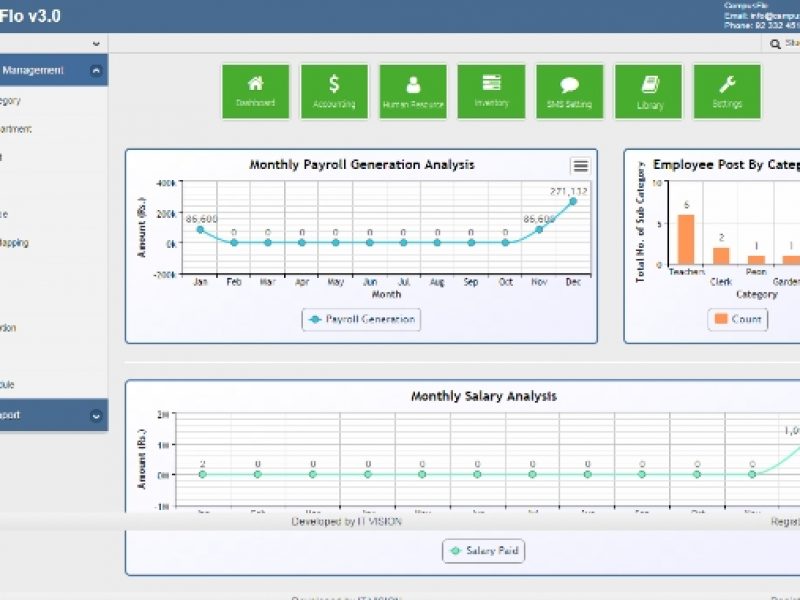Open the Inventory module tile
Screen dimensions: 800x600
[x=491, y=91]
